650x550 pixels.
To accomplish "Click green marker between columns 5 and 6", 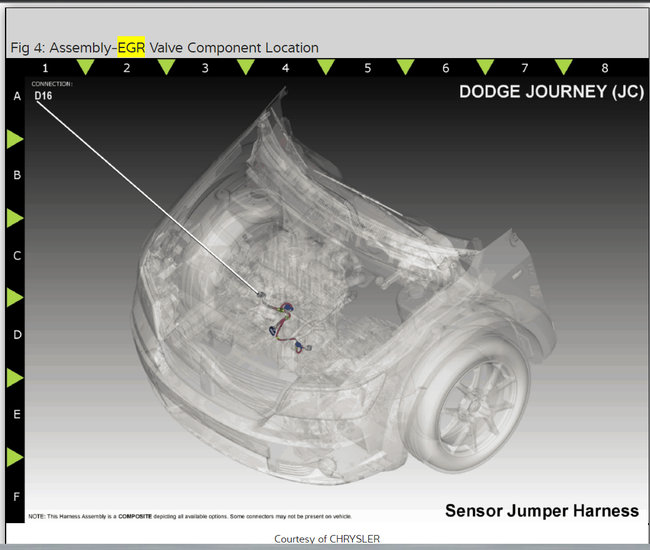I will [x=405, y=66].
